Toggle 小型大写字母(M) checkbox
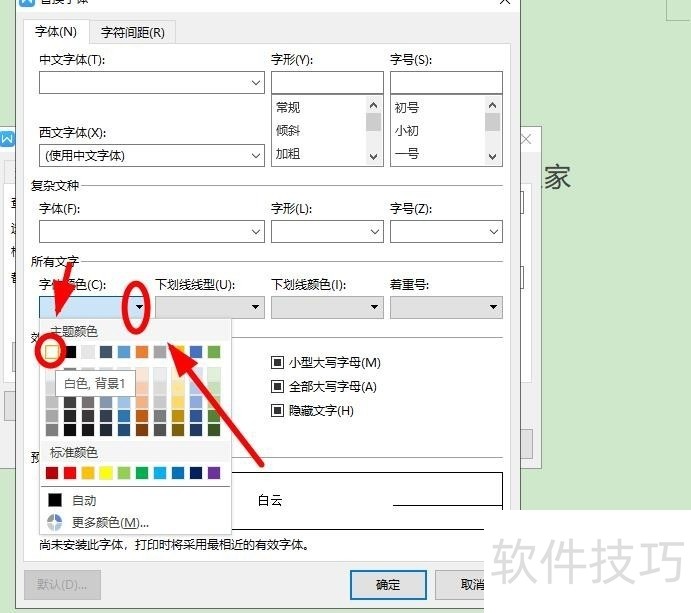691x613 pixels. coord(277,363)
